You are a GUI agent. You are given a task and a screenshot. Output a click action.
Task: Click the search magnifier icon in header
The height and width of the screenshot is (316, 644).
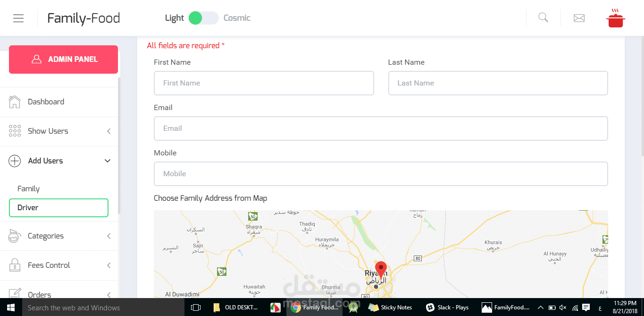coord(544,18)
